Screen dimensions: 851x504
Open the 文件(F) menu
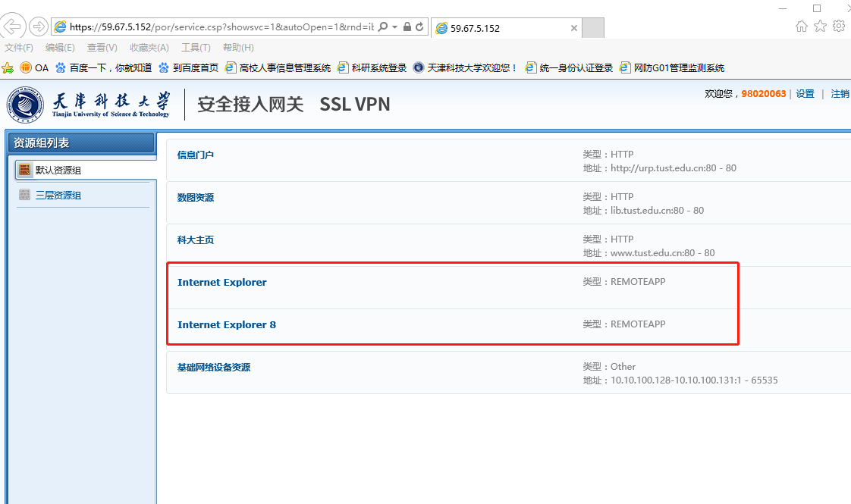click(x=19, y=48)
